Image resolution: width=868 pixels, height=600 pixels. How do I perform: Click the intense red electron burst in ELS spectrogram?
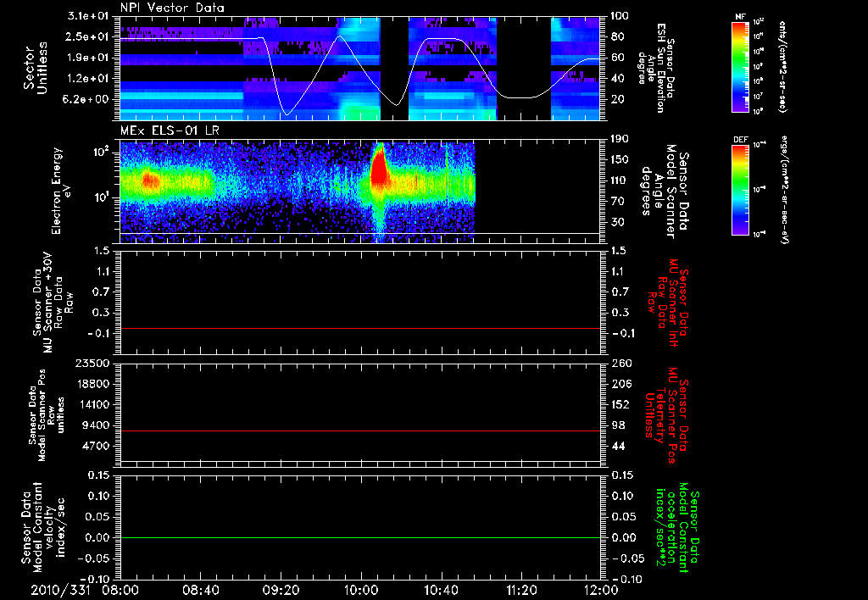tap(379, 169)
